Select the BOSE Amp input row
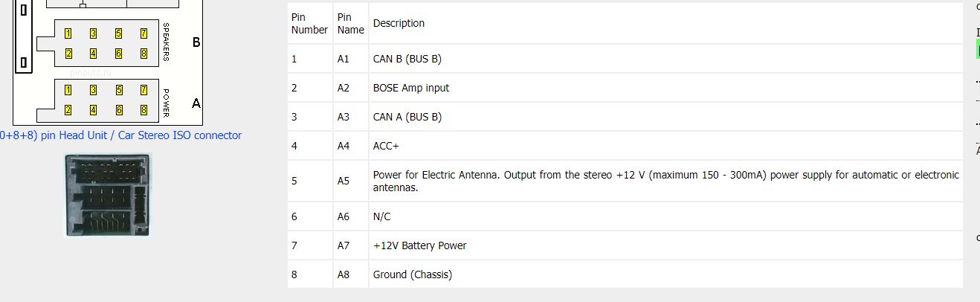The image size is (980, 302). point(625,88)
